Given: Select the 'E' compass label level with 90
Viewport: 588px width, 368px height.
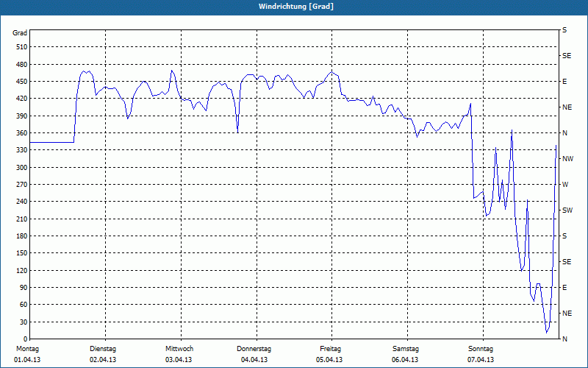Looking at the screenshot, I should click(x=564, y=288).
